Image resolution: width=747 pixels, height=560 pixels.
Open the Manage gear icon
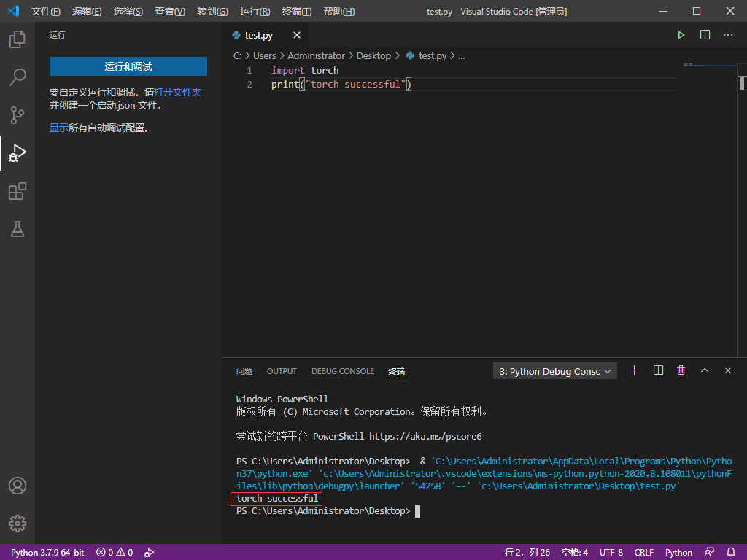pyautogui.click(x=18, y=524)
